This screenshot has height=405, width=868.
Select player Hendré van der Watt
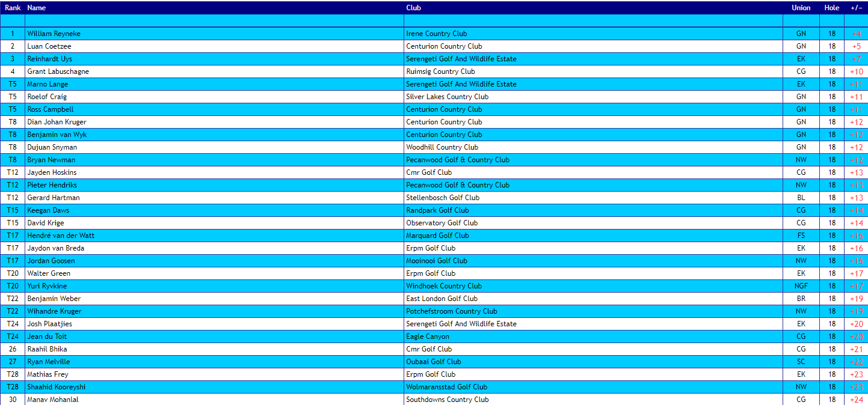(61, 236)
